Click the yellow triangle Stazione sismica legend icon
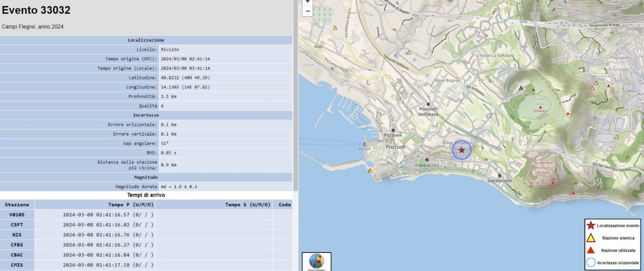644x271 pixels. pyautogui.click(x=590, y=238)
